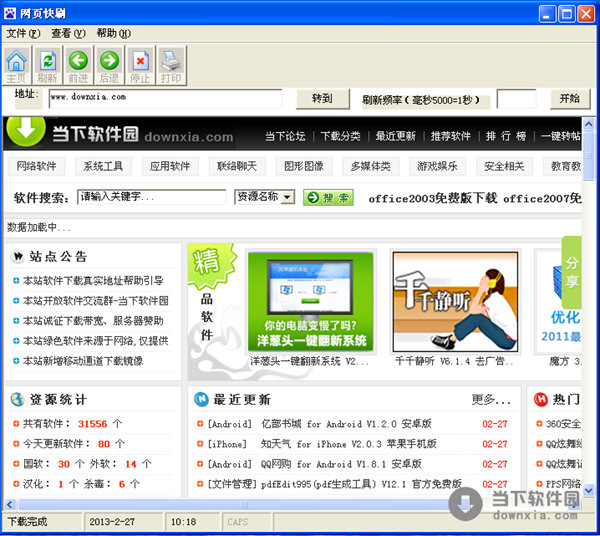Open announcement 本站软件下载真实地址帮助引导

93,281
